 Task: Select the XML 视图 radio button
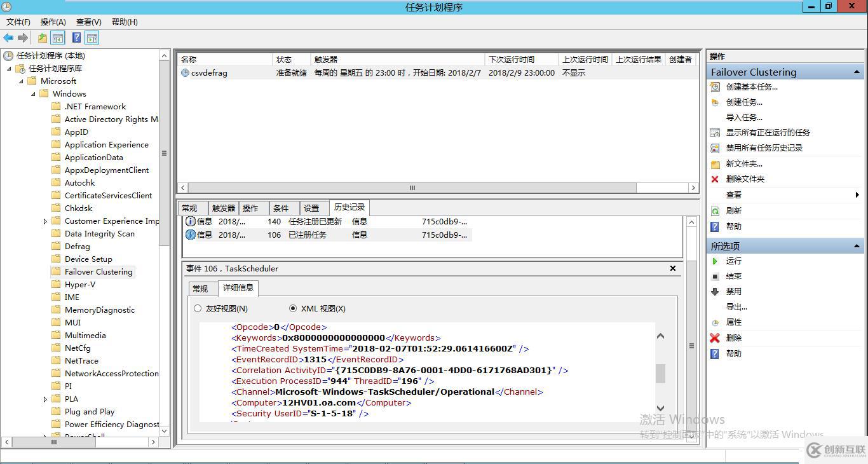coord(293,308)
